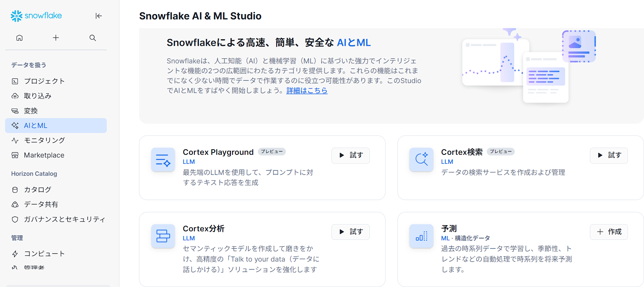Click 試す button for Cortex分析
Image resolution: width=644 pixels, height=287 pixels.
[x=350, y=232]
